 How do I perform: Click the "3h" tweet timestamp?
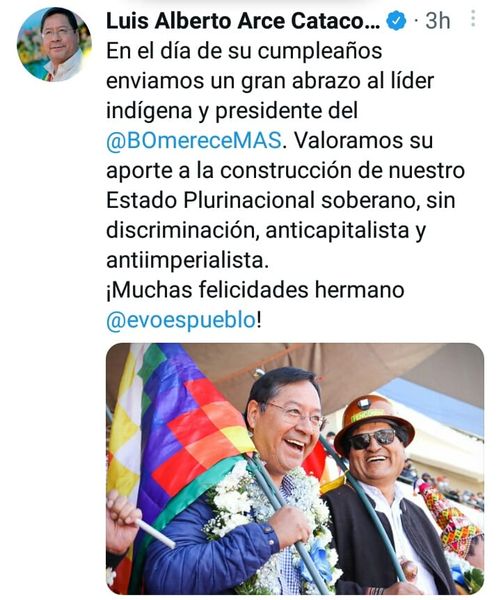(x=437, y=21)
